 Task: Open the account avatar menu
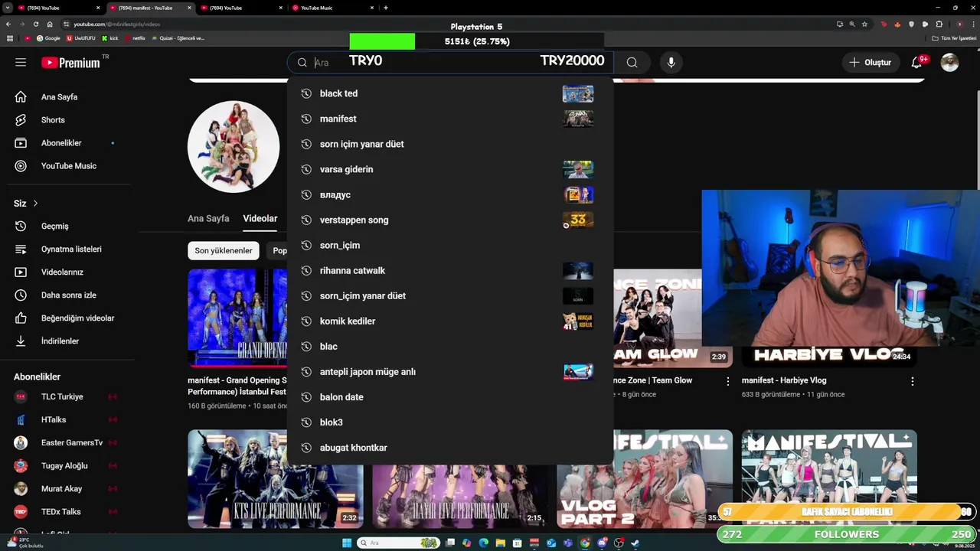tap(949, 63)
